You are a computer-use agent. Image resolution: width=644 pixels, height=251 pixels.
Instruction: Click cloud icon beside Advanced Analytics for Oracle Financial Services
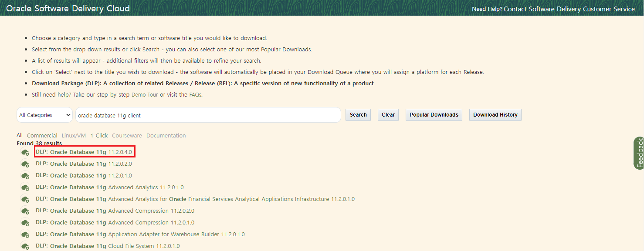coord(25,199)
